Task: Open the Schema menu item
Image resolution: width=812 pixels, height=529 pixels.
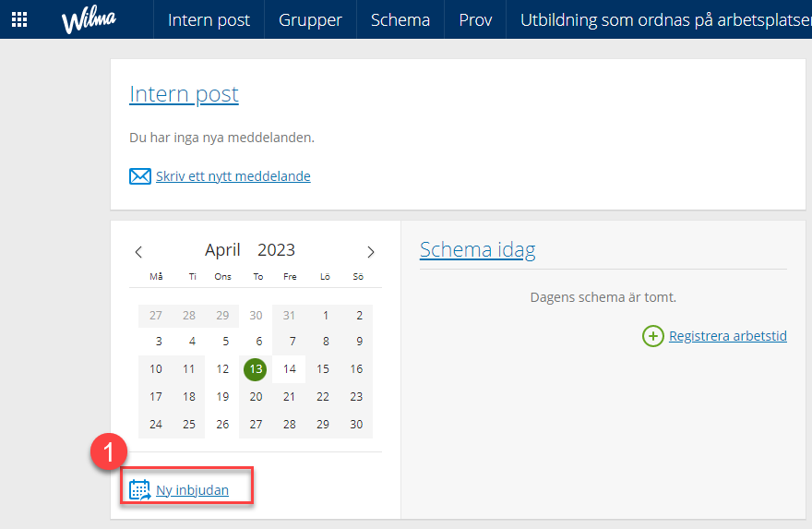Action: coord(400,19)
